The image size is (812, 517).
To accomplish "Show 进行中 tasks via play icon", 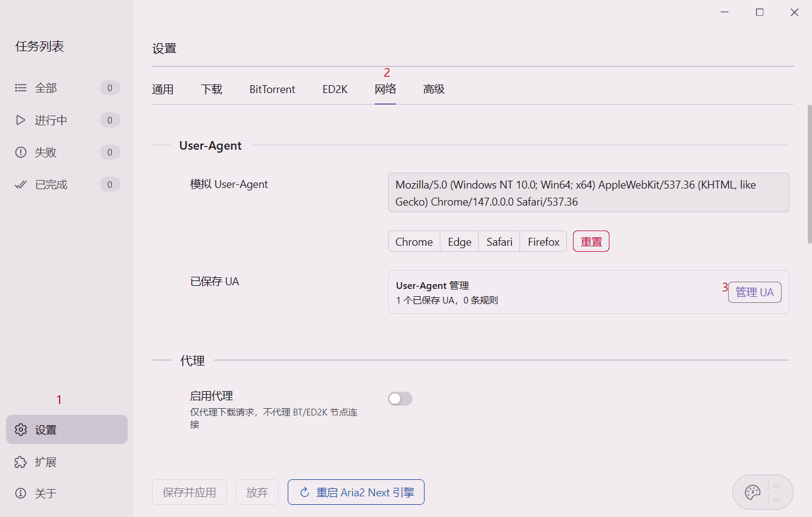I will coord(21,120).
